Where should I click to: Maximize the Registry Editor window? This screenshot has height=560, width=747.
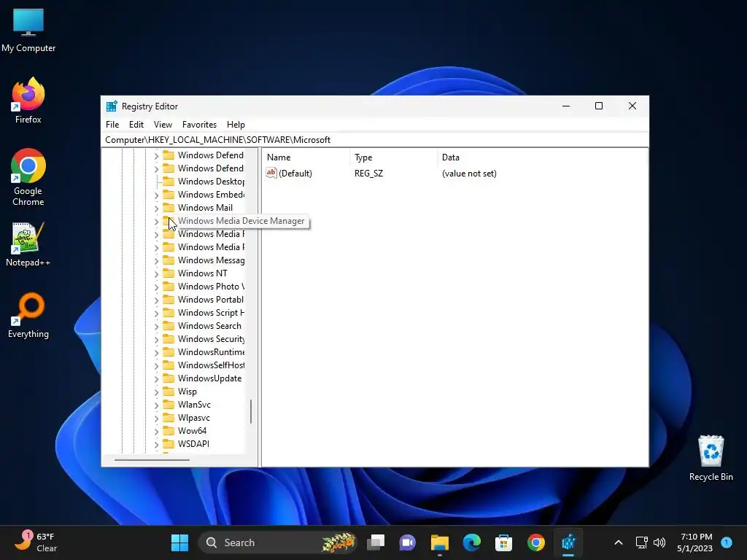(599, 106)
